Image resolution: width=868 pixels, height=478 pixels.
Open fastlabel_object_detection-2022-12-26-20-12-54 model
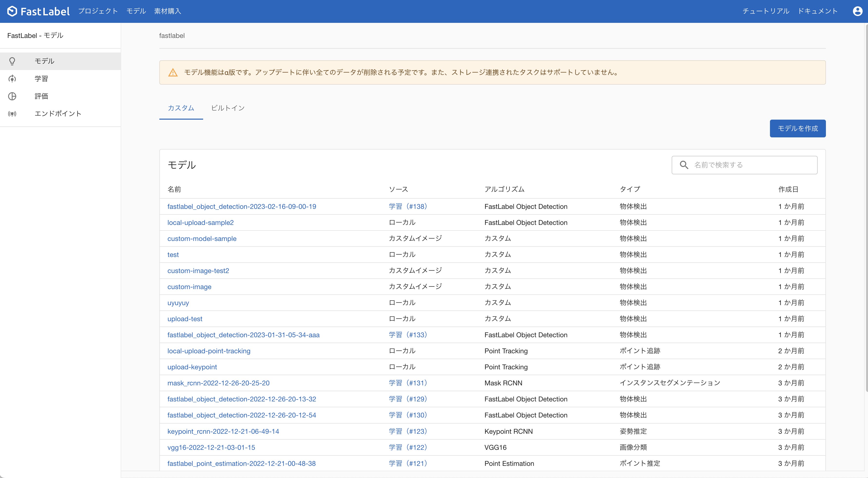(x=242, y=415)
